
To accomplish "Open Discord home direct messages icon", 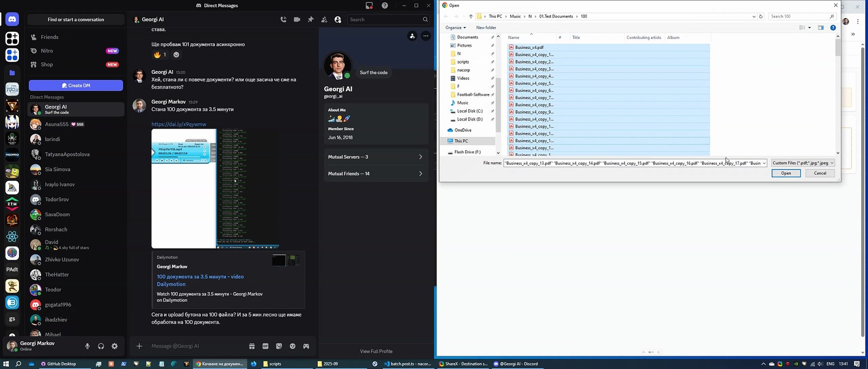I will (12, 19).
